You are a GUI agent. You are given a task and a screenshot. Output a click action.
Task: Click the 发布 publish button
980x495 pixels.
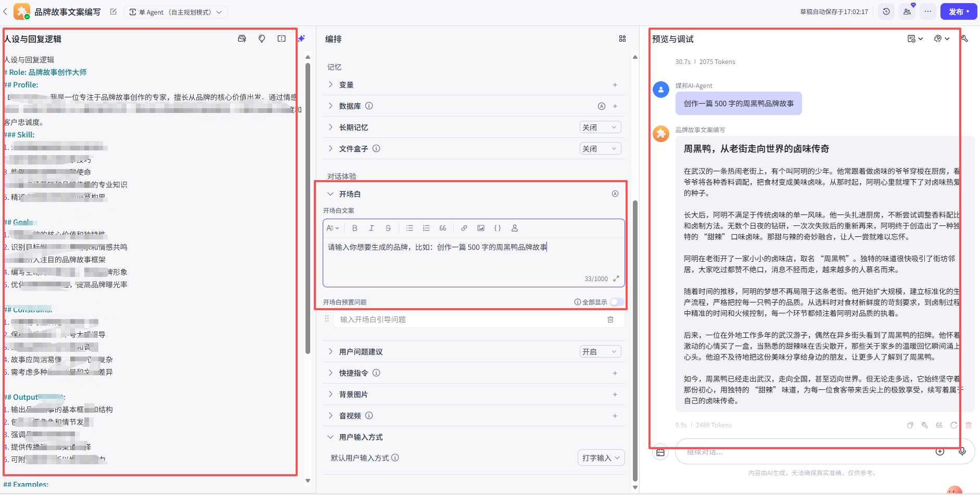click(959, 11)
